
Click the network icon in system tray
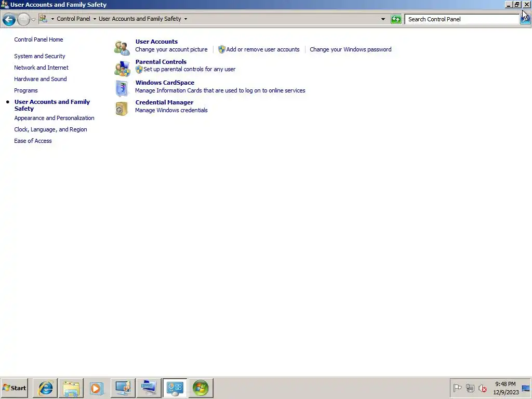[x=470, y=388]
